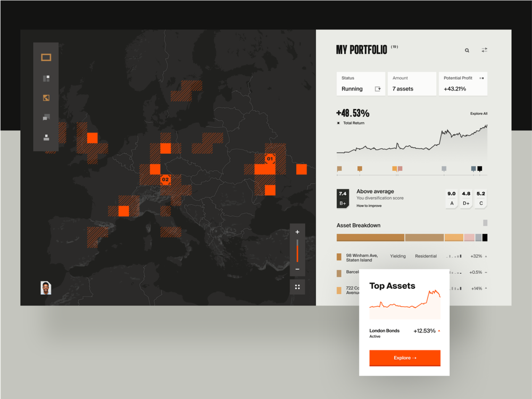The height and width of the screenshot is (399, 532).
Task: Click the grid view icon below map zoom
Action: click(297, 287)
